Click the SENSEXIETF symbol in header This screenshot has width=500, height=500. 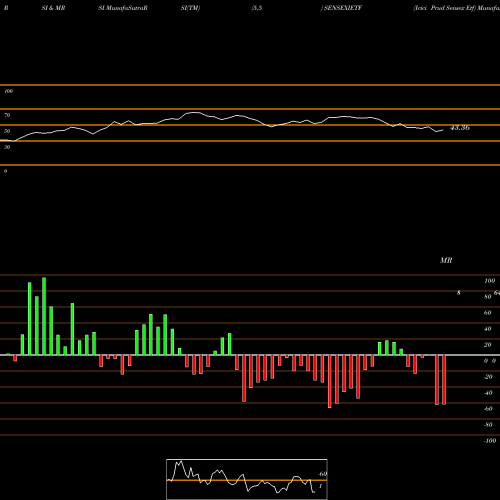(x=343, y=8)
